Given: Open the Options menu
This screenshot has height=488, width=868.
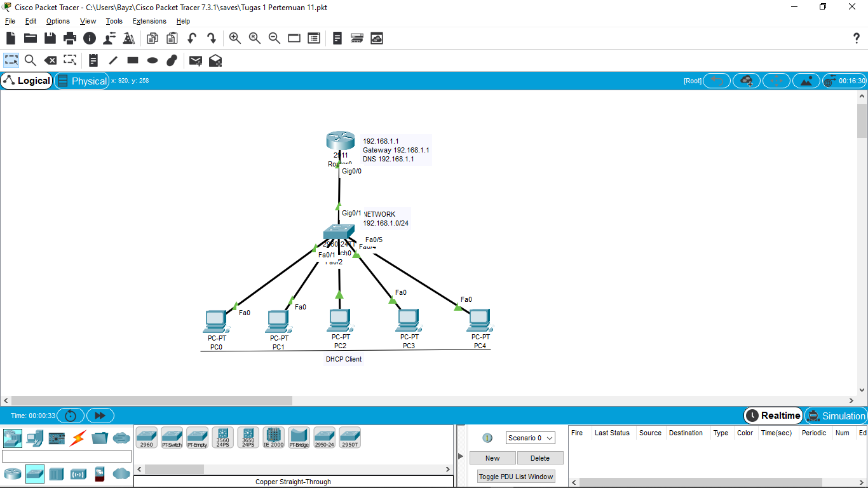Looking at the screenshot, I should (x=58, y=21).
